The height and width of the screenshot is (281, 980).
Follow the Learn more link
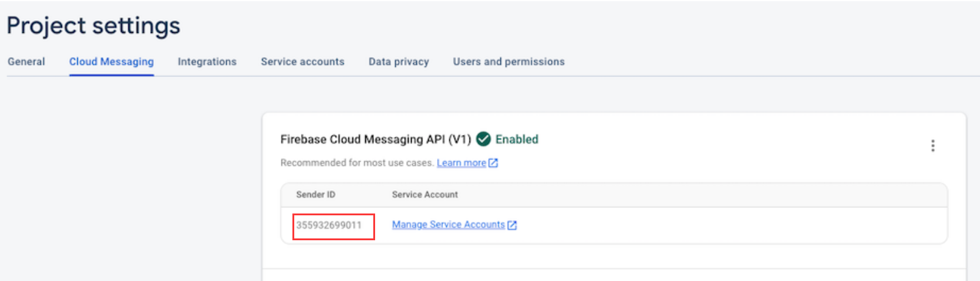[461, 163]
